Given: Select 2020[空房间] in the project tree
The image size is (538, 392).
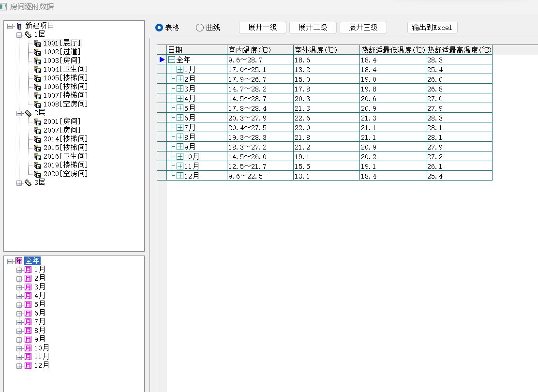Looking at the screenshot, I should 65,174.
